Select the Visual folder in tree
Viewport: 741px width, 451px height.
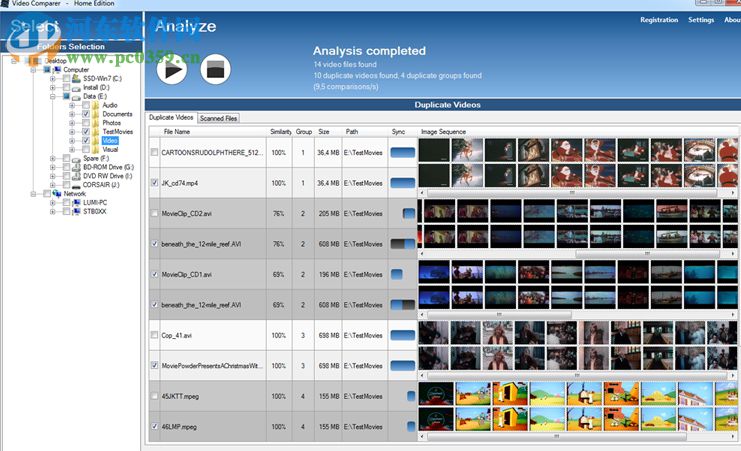point(110,149)
